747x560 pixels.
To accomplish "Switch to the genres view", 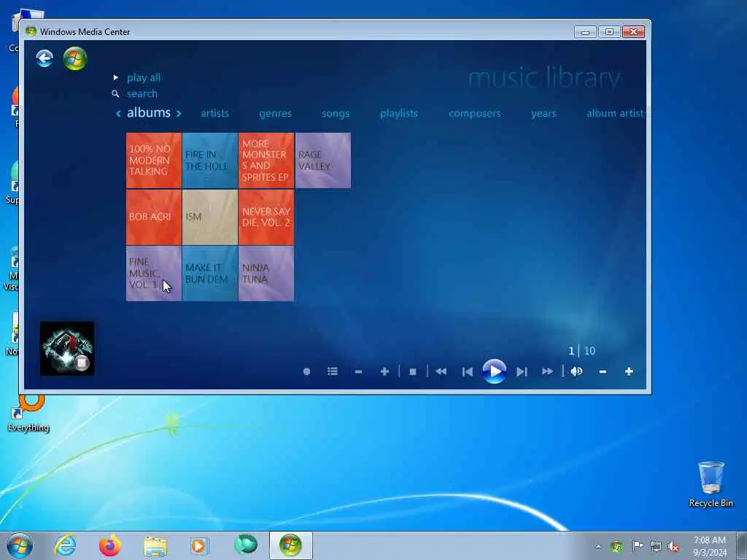I will tap(275, 113).
